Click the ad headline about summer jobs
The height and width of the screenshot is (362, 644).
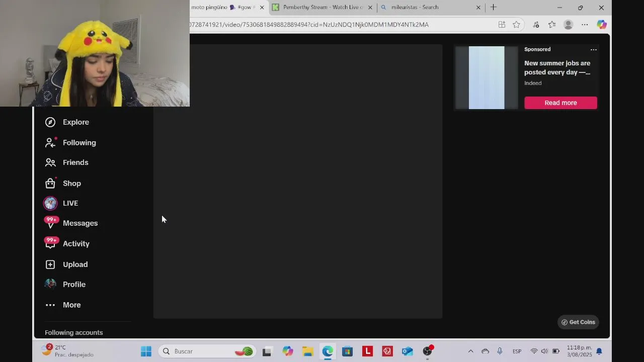click(x=557, y=68)
